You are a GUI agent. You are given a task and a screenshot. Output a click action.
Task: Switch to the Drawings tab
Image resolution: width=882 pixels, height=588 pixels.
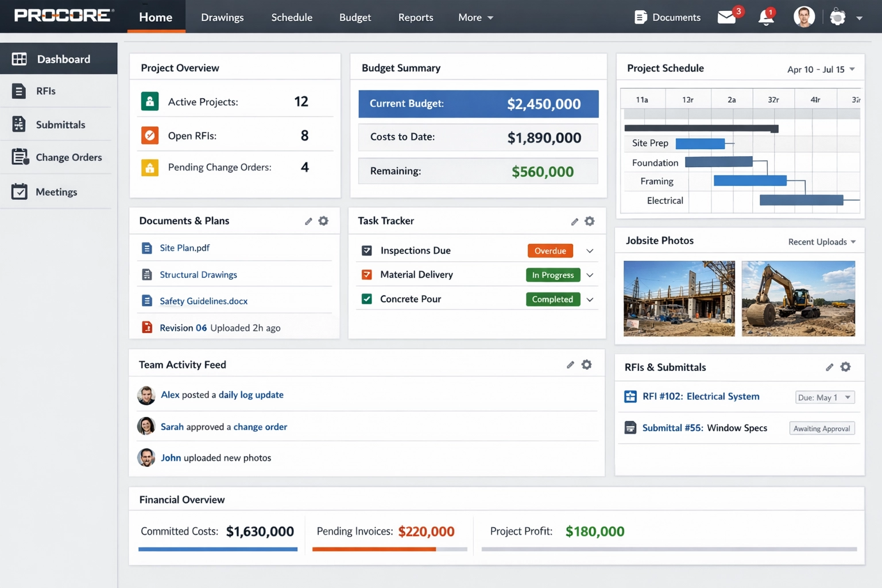click(222, 17)
